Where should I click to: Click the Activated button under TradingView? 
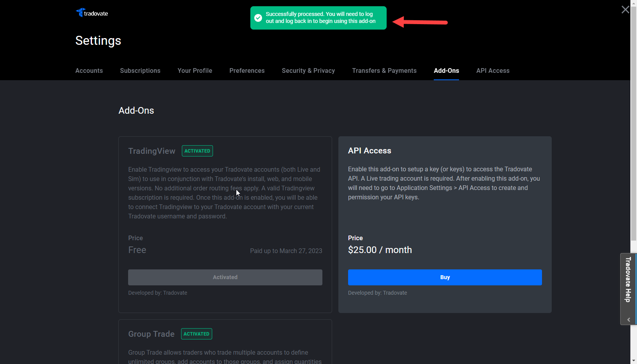pyautogui.click(x=225, y=277)
